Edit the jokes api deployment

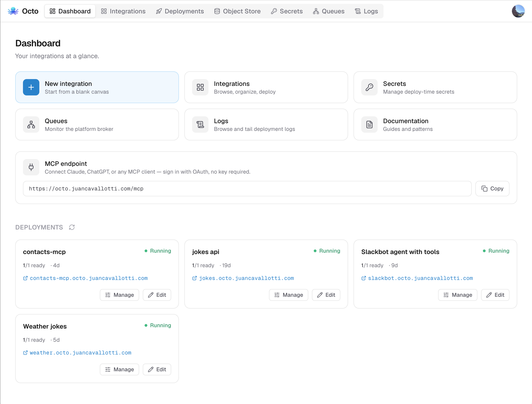tap(326, 295)
